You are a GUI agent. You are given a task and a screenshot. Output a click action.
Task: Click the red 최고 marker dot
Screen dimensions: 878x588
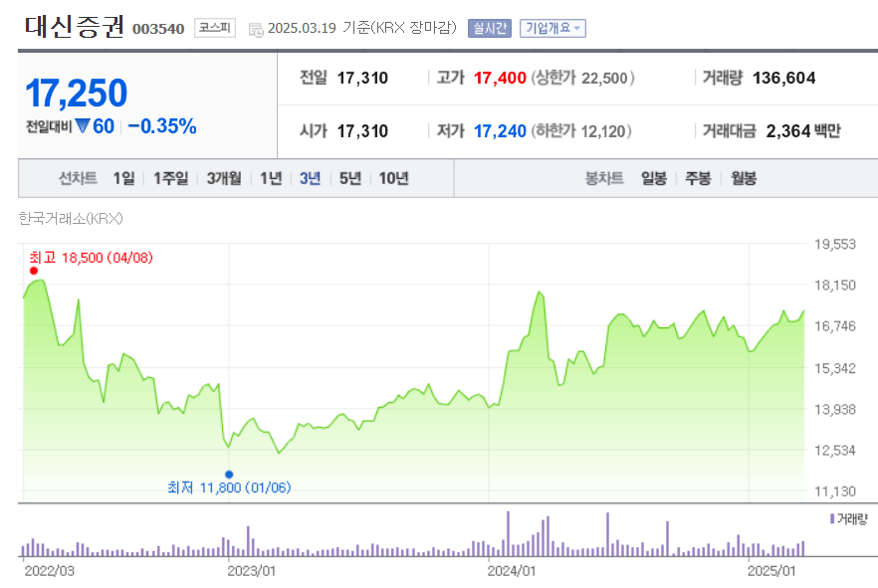[x=34, y=271]
